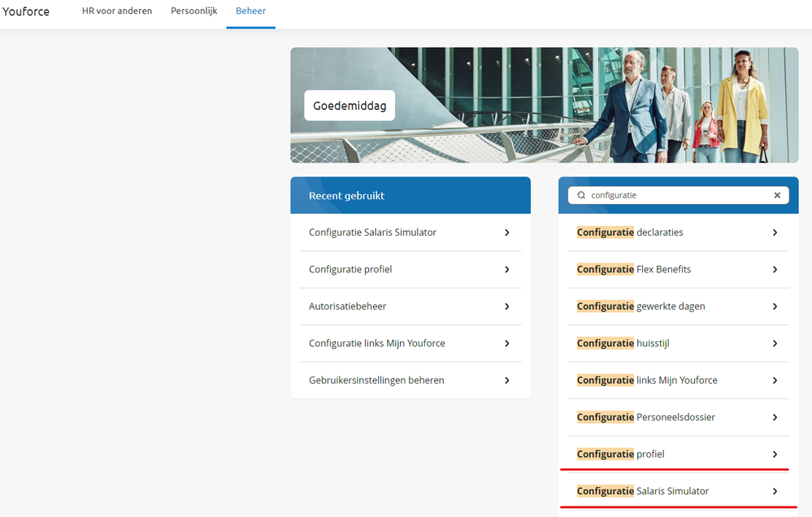Click chevron of Configuratie gewerkte dagen result

[x=775, y=306]
